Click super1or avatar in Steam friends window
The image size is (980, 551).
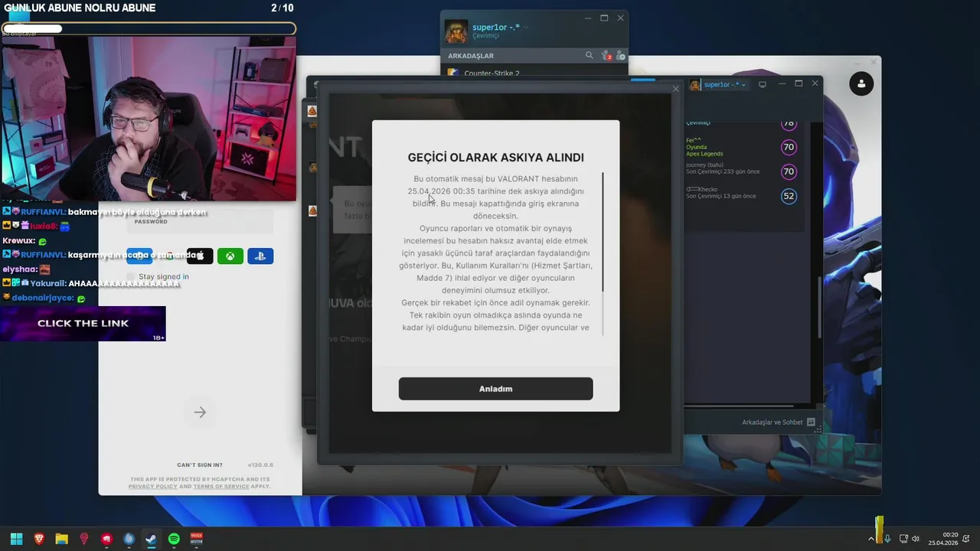click(x=456, y=31)
